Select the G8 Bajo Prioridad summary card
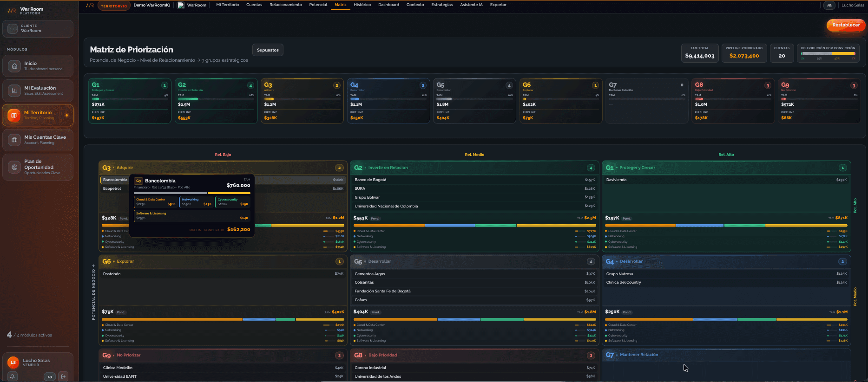 (x=733, y=101)
